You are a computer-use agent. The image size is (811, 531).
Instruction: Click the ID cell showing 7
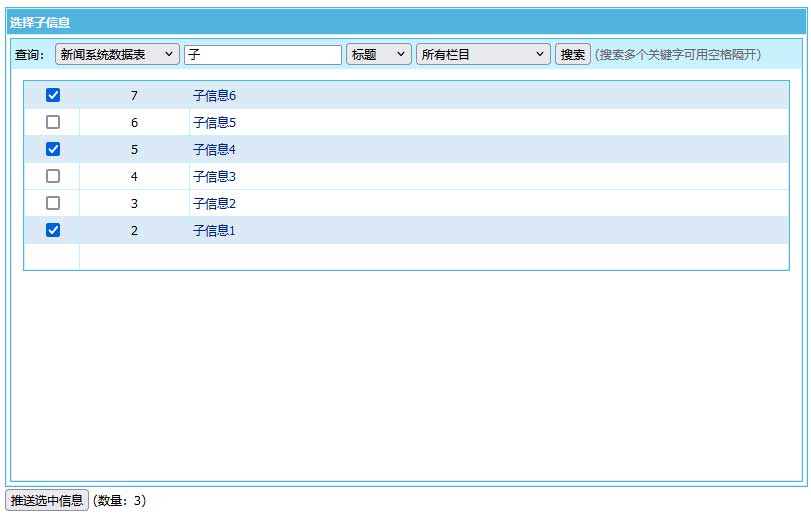pyautogui.click(x=134, y=96)
